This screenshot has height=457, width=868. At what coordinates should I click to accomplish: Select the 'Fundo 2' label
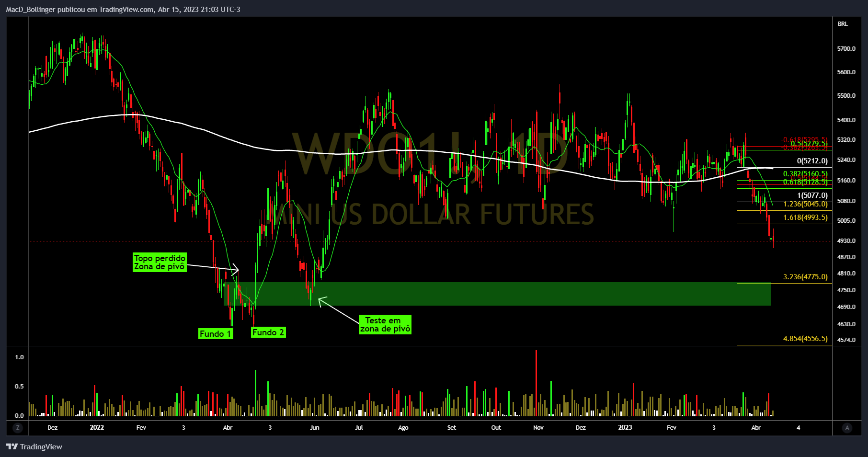(x=268, y=332)
